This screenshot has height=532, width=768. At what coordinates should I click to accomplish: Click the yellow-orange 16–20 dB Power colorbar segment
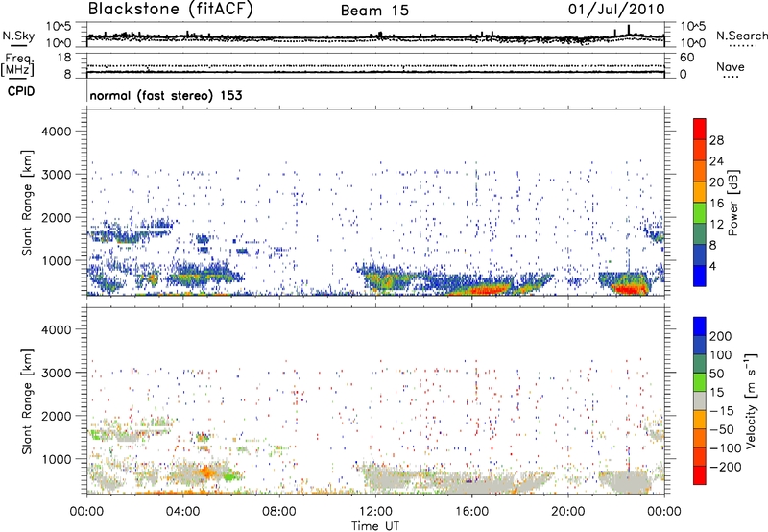[x=700, y=192]
